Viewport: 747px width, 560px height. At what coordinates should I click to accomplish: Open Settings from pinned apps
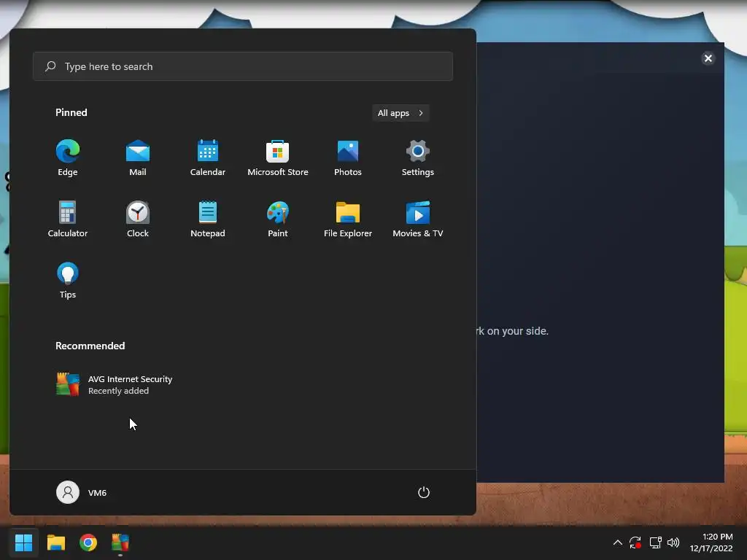[x=418, y=158]
